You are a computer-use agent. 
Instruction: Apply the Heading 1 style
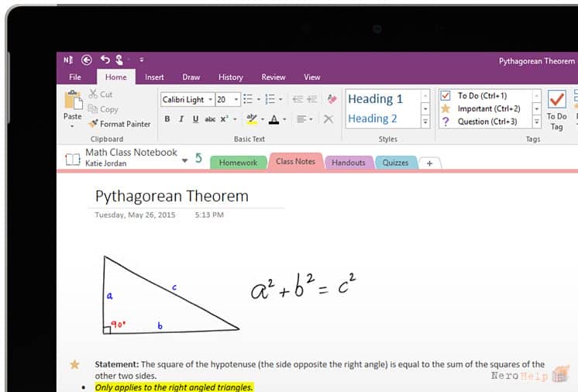click(376, 98)
